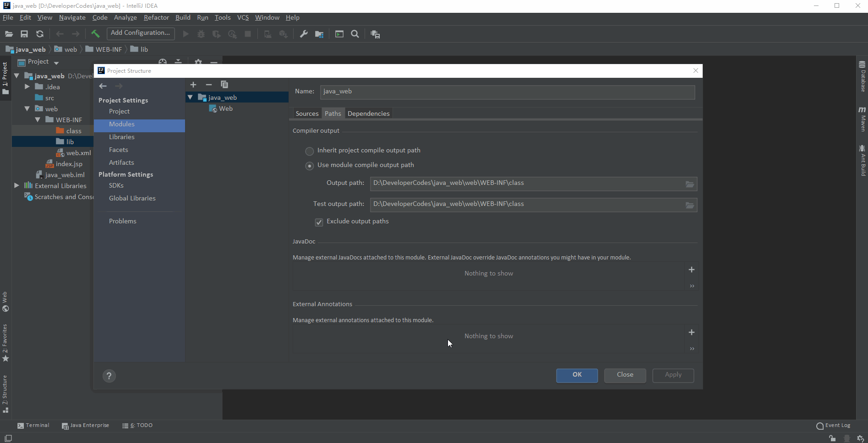This screenshot has width=868, height=443.
Task: Open the Debug bug icon in toolbar
Action: [x=201, y=33]
